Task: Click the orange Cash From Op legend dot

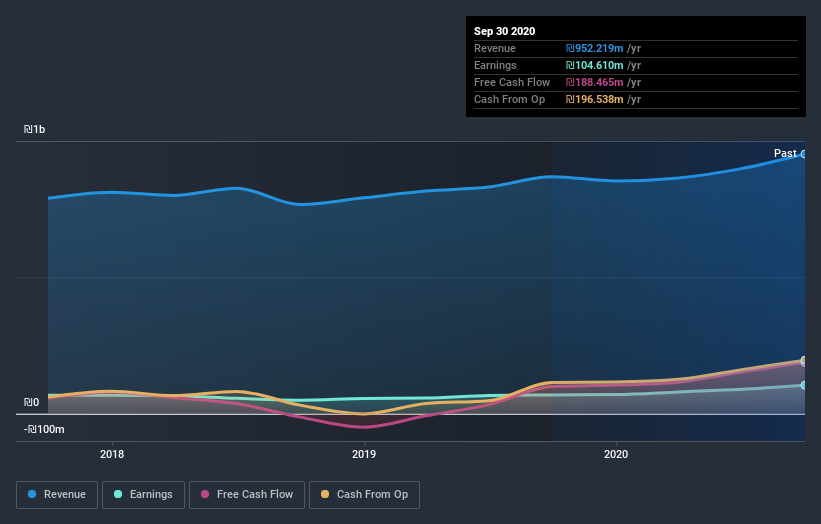Action: pyautogui.click(x=325, y=494)
